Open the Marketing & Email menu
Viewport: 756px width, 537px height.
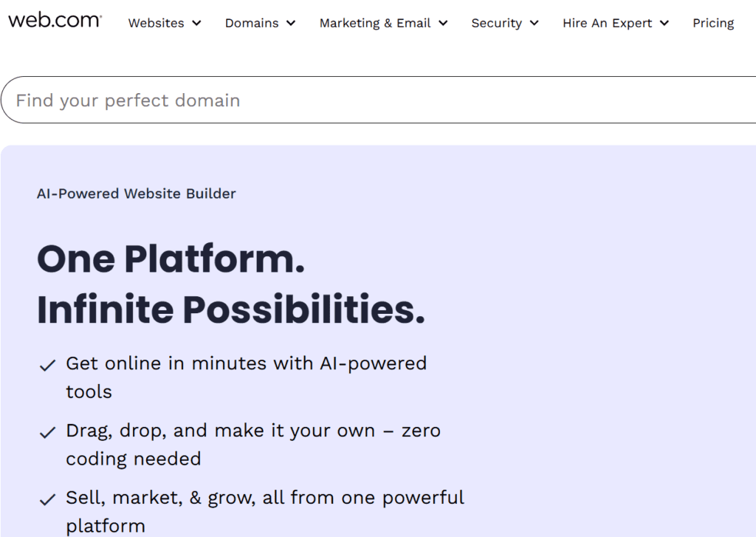[375, 23]
